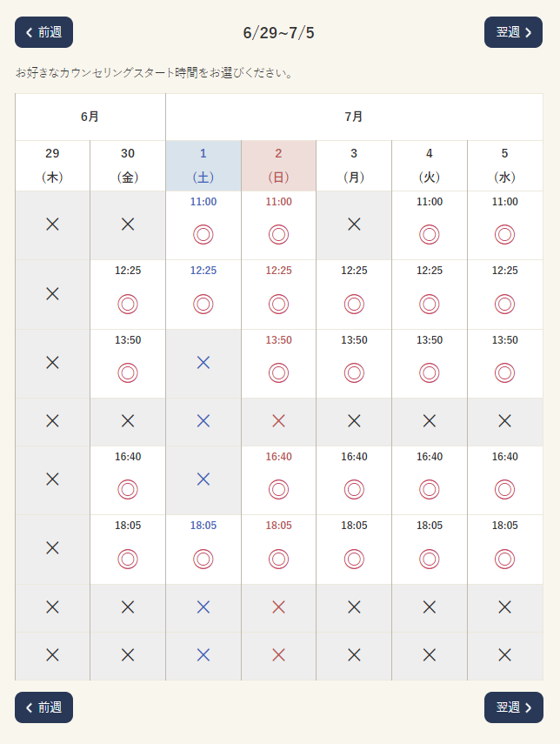Pick the 11:00 slot on Wednesday July 5
Viewport: 560px width, 744px height.
click(x=505, y=225)
